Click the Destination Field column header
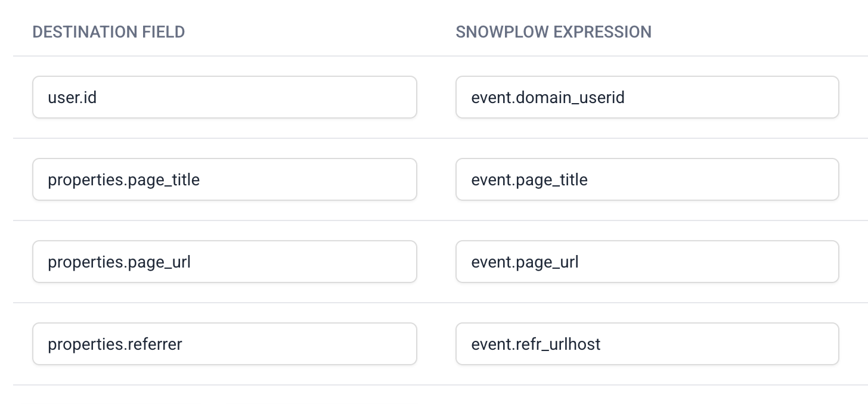 click(x=108, y=32)
